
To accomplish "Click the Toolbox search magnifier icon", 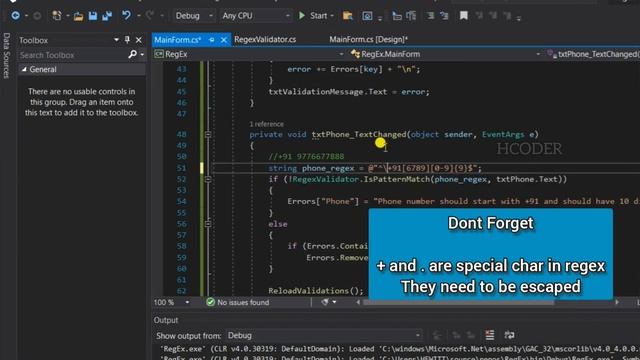I will 132,54.
